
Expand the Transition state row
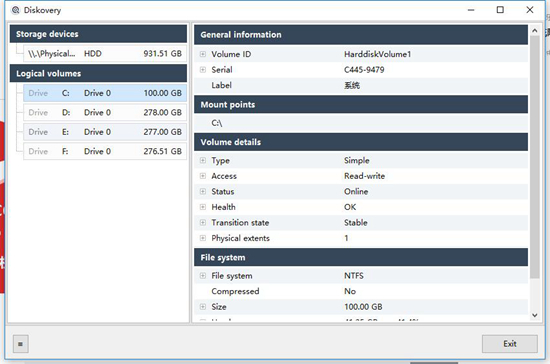(x=203, y=222)
